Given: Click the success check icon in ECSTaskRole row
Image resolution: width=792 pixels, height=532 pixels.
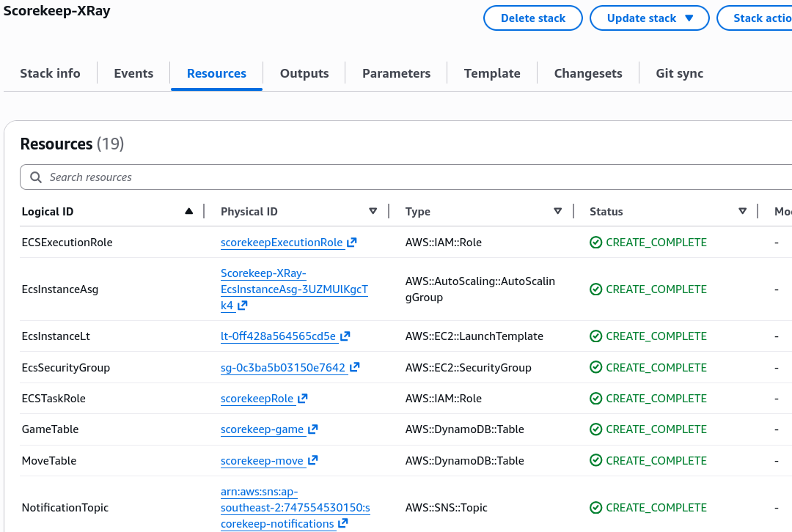Looking at the screenshot, I should tap(596, 398).
